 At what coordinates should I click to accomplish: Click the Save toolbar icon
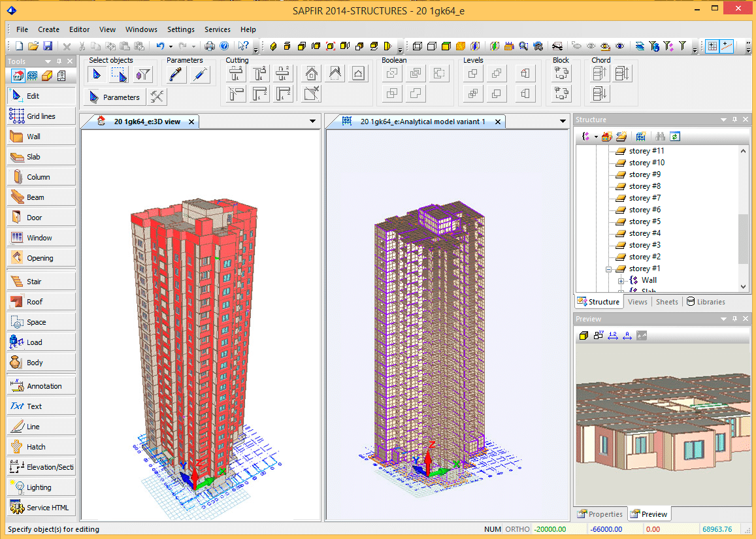[x=48, y=46]
